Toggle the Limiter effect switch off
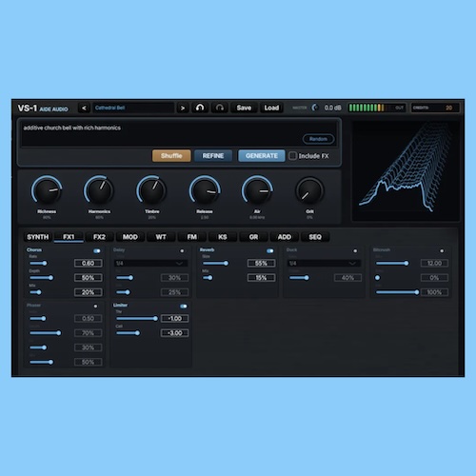This screenshot has height=476, width=476. pos(184,307)
